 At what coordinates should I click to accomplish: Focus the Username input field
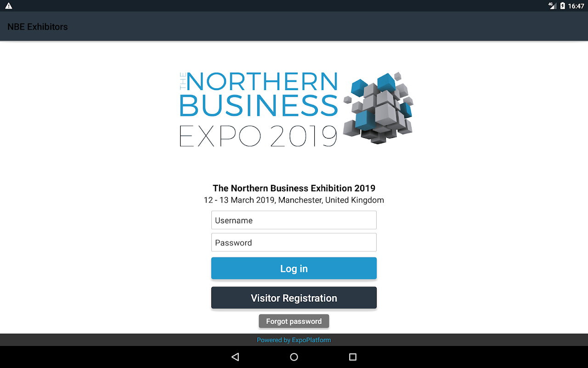click(294, 220)
